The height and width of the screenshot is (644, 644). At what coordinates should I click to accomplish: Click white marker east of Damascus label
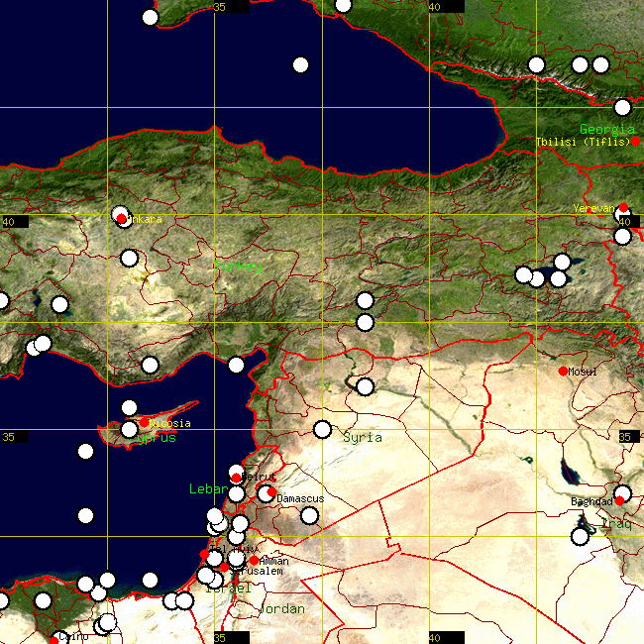(310, 515)
